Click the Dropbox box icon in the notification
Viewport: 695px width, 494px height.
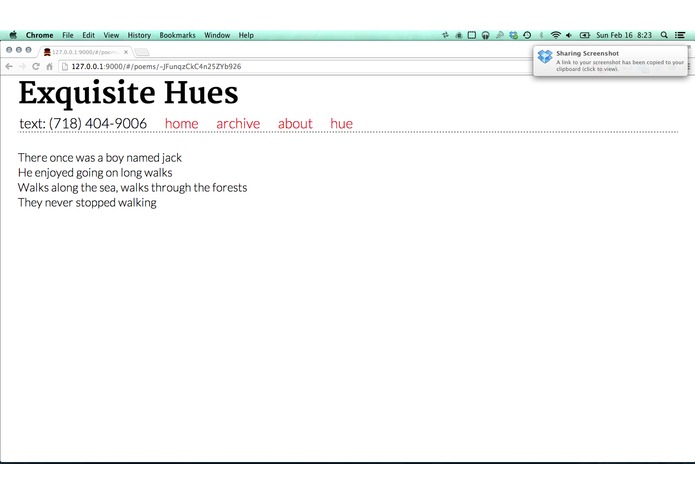pos(545,56)
